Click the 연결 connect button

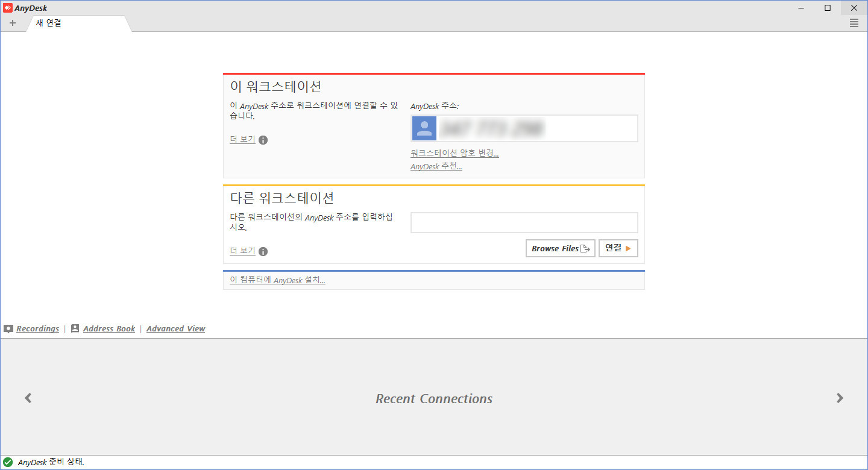pos(618,248)
